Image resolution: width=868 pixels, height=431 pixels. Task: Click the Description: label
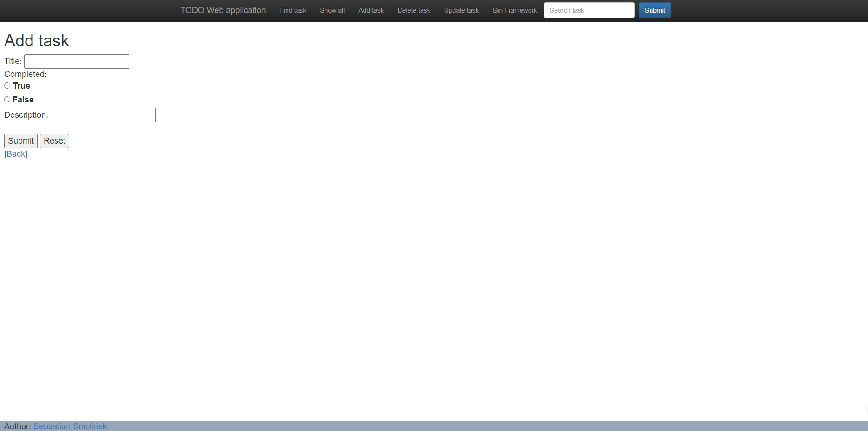coord(26,115)
